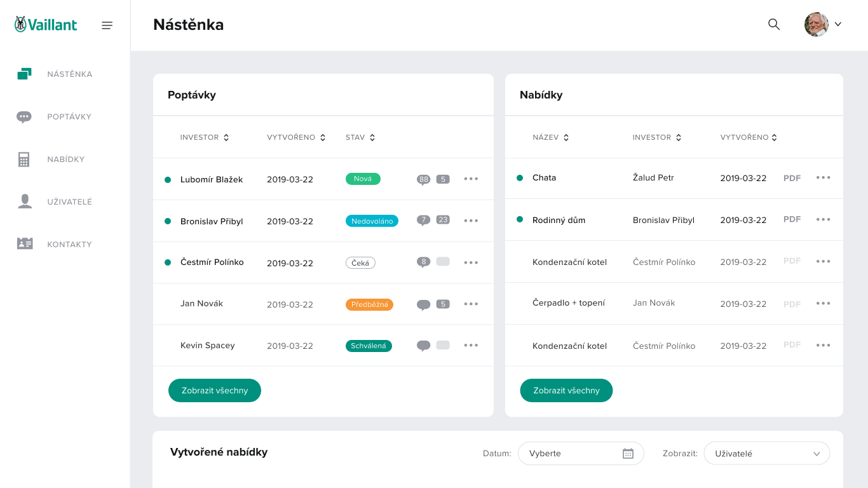The height and width of the screenshot is (488, 868).
Task: Click Zobrazit všechny under Nabídky
Action: [x=566, y=390]
